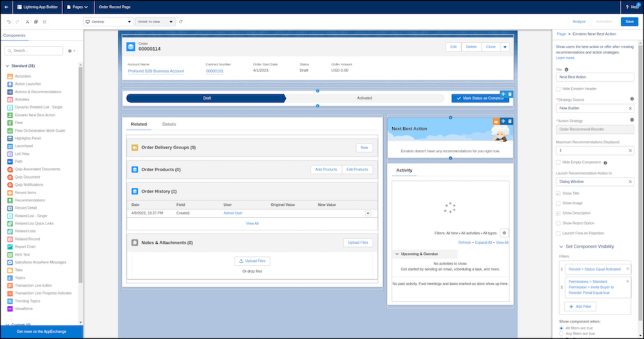Select Actions & Recommendations component
The width and height of the screenshot is (644, 339).
(38, 92)
